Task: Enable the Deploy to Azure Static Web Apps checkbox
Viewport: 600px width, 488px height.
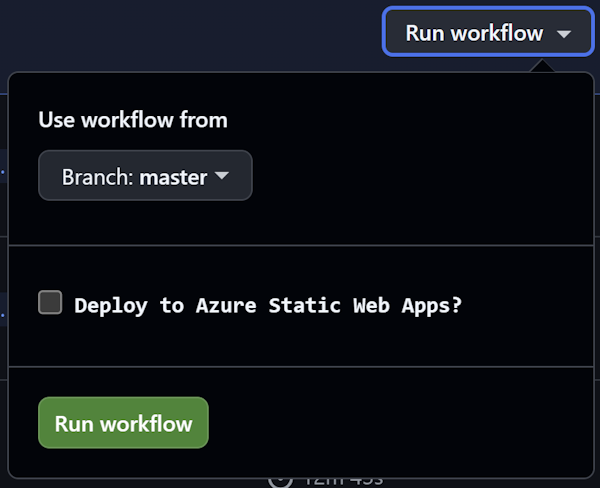Action: point(50,302)
